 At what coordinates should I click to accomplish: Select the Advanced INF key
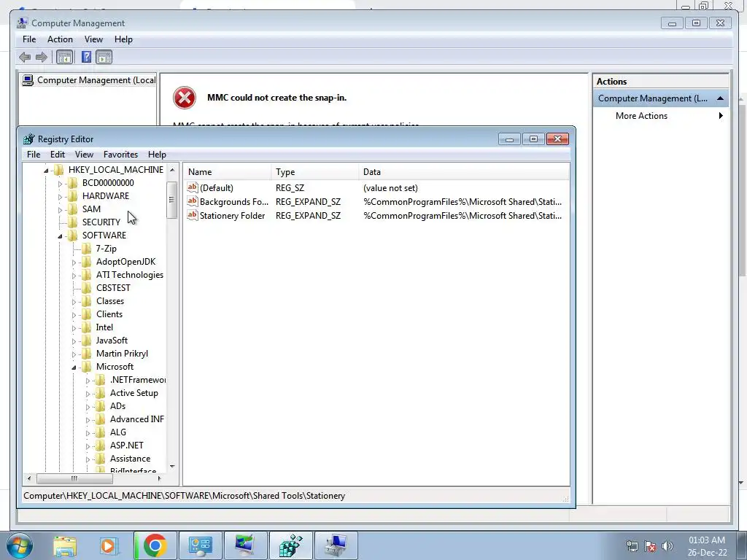coord(136,419)
